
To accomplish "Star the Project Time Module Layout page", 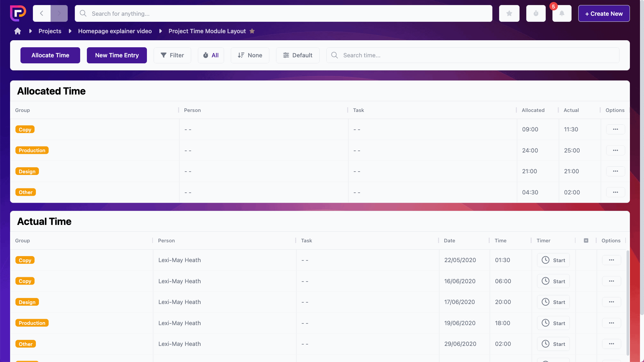I will (x=252, y=31).
